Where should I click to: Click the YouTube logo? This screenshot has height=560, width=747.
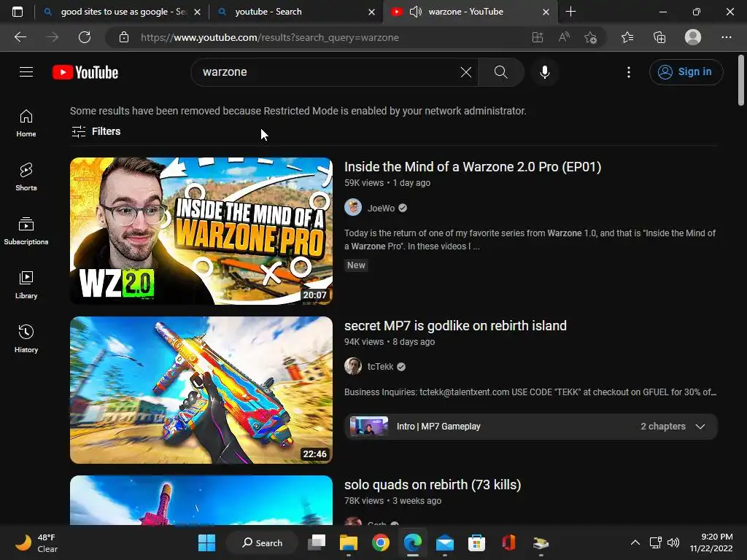coord(85,72)
